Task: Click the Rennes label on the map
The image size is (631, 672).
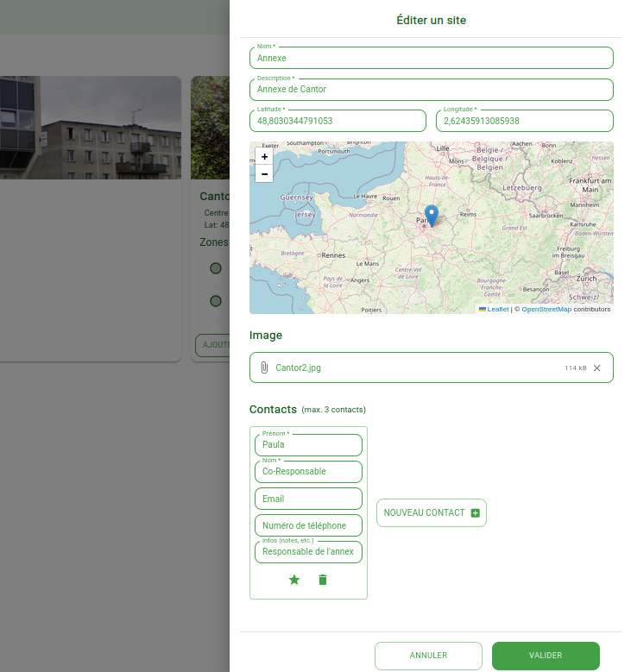Action: click(x=333, y=255)
